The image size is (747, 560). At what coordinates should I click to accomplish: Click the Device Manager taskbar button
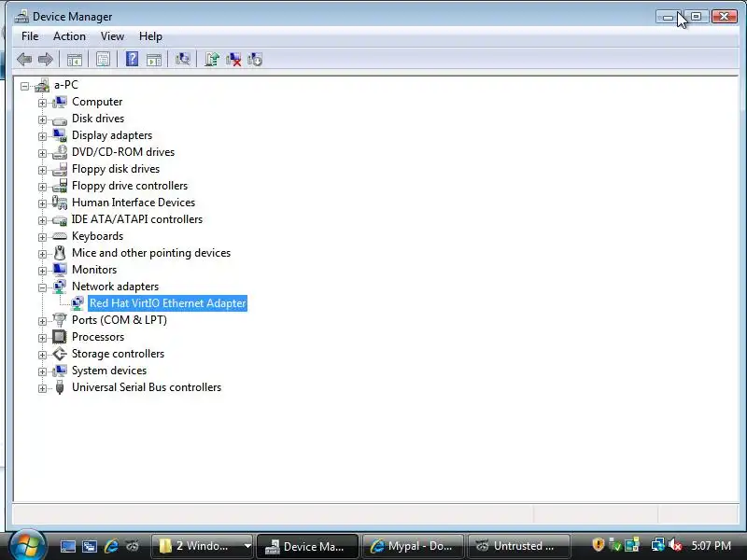click(x=308, y=546)
